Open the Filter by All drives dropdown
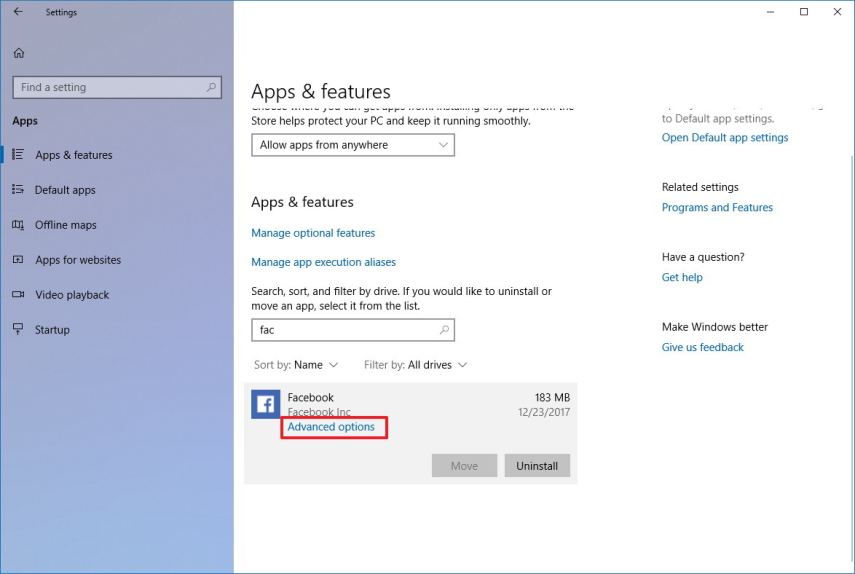 coord(416,365)
